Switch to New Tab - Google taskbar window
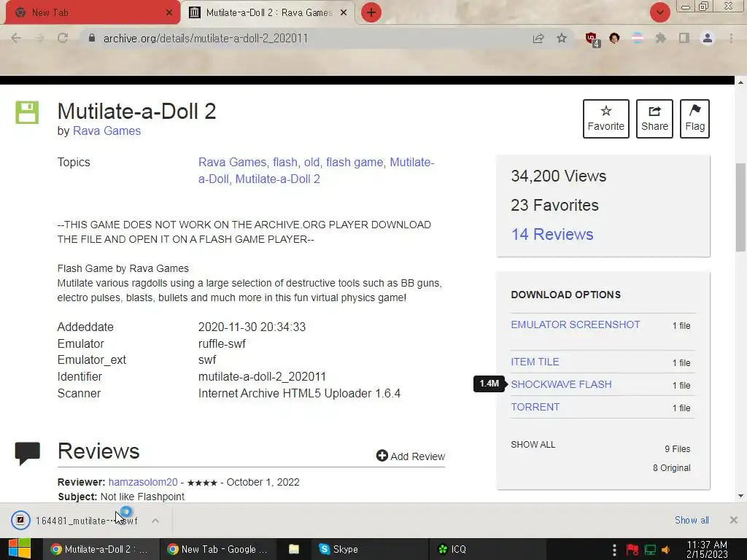 (218, 549)
